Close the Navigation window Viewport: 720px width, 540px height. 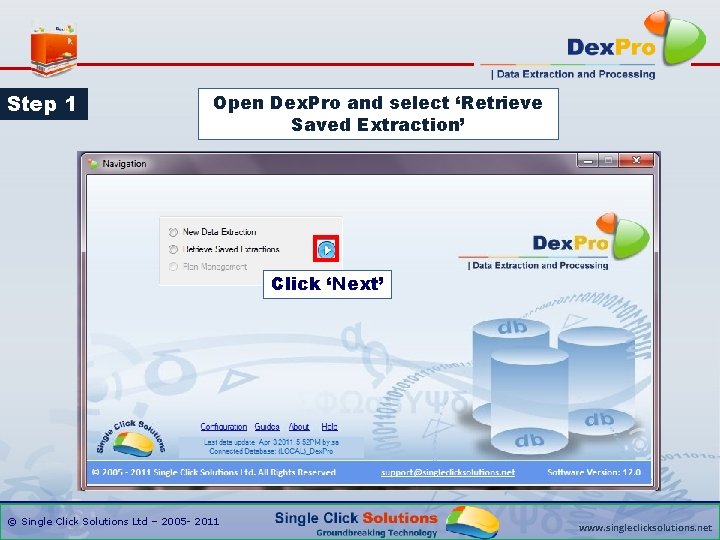(x=636, y=160)
